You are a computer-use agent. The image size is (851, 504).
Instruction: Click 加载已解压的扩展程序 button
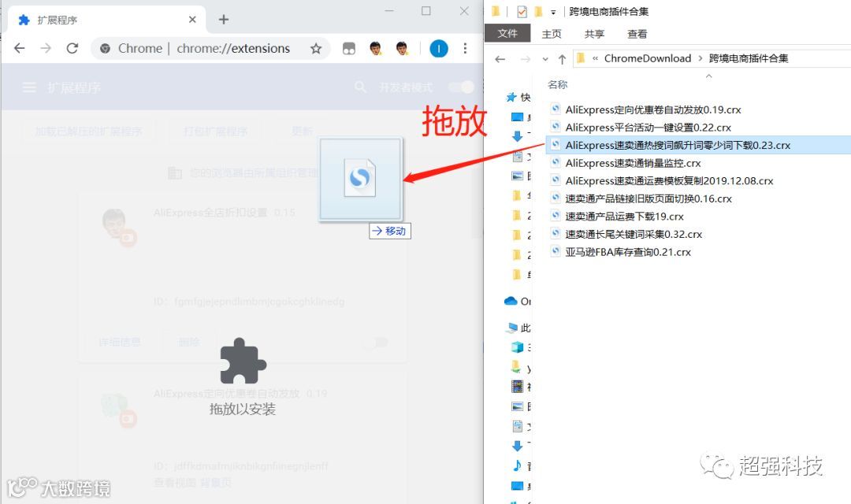click(88, 132)
